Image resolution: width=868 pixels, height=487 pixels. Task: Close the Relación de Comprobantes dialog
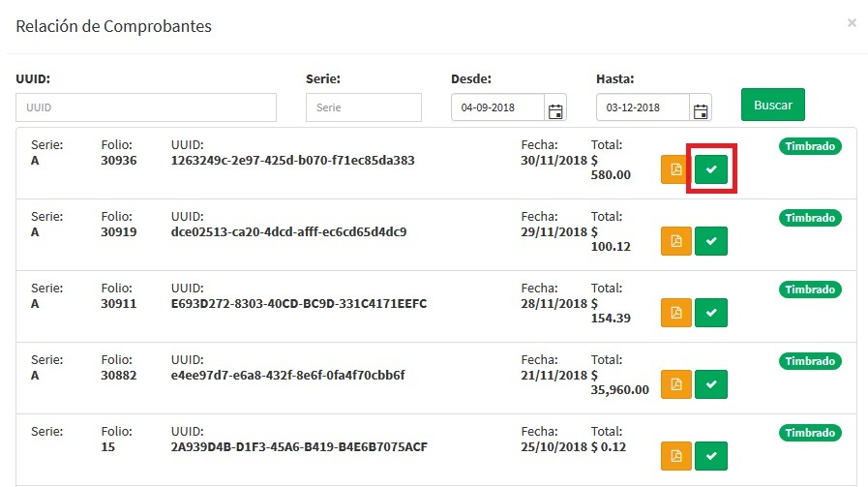[x=852, y=22]
